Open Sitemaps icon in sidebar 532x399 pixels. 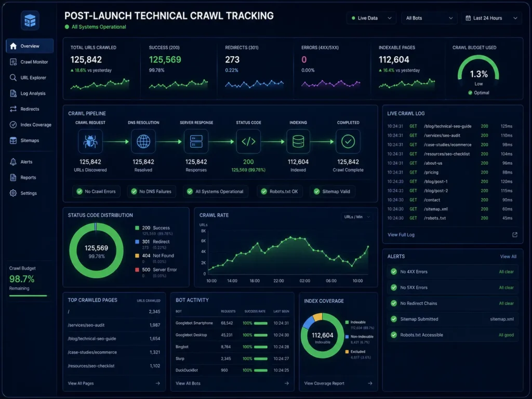click(x=13, y=140)
